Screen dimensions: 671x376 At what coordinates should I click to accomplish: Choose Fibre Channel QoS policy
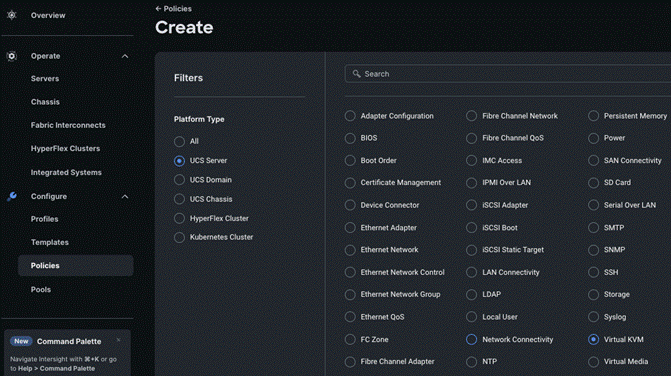(472, 138)
